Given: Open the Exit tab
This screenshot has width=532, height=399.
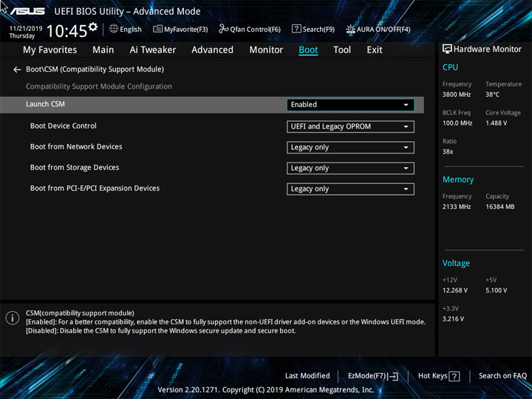Looking at the screenshot, I should tap(375, 50).
